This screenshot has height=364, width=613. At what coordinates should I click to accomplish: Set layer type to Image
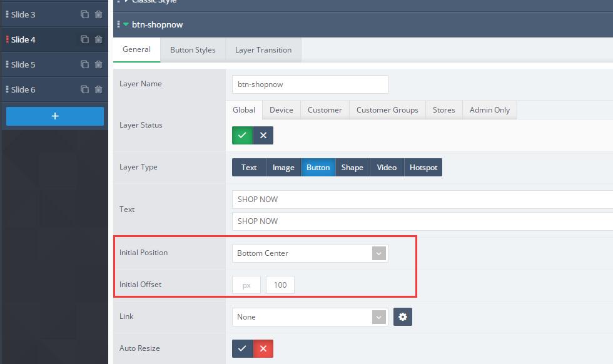283,168
